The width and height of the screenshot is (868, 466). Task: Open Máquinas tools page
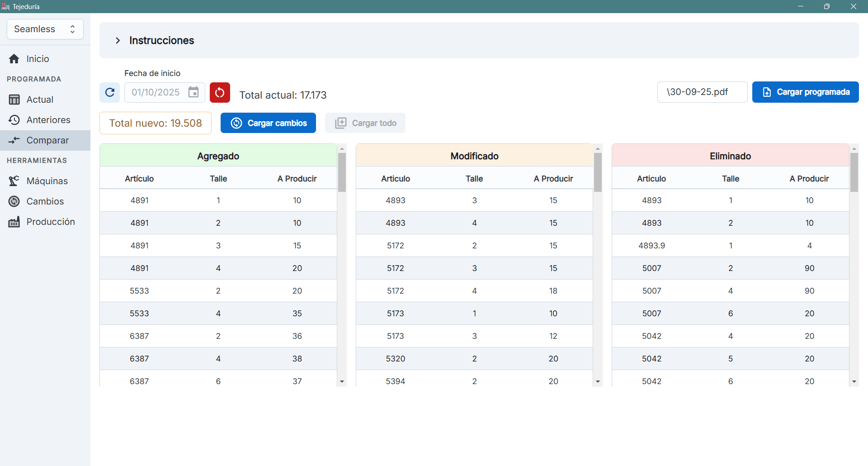pyautogui.click(x=47, y=181)
